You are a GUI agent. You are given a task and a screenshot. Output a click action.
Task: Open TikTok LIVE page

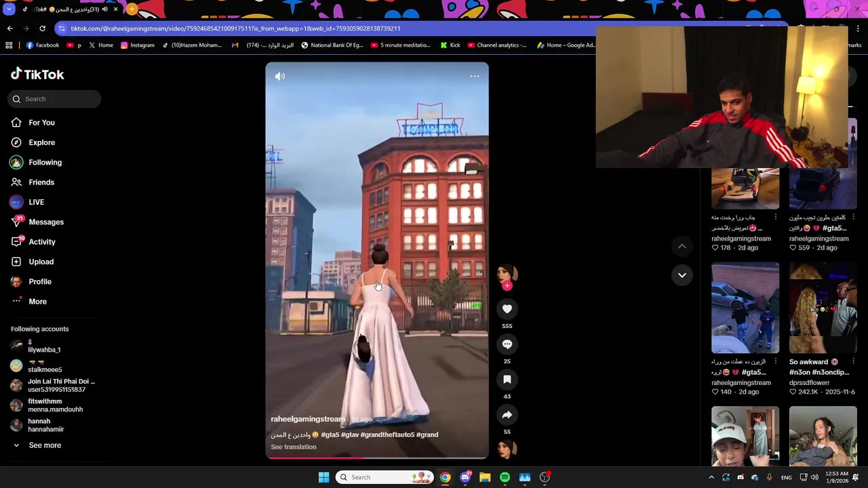36,202
